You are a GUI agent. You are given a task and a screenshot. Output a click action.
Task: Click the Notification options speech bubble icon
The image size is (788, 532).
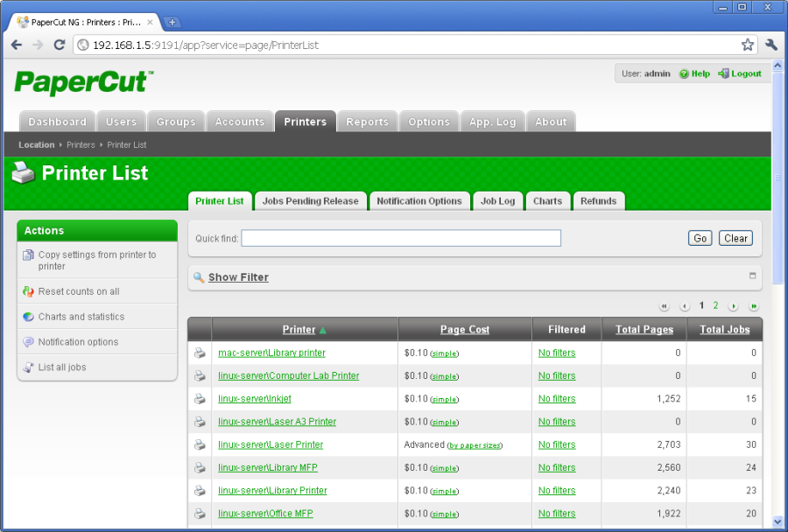[x=28, y=342]
